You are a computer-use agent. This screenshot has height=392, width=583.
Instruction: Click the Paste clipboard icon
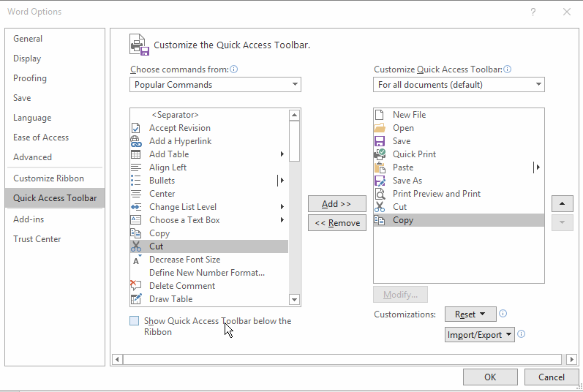click(x=380, y=167)
